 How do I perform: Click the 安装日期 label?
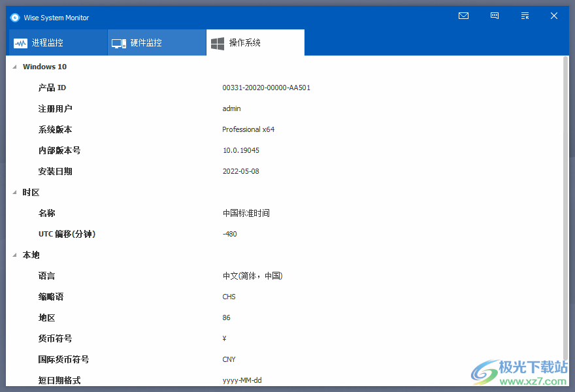point(55,171)
